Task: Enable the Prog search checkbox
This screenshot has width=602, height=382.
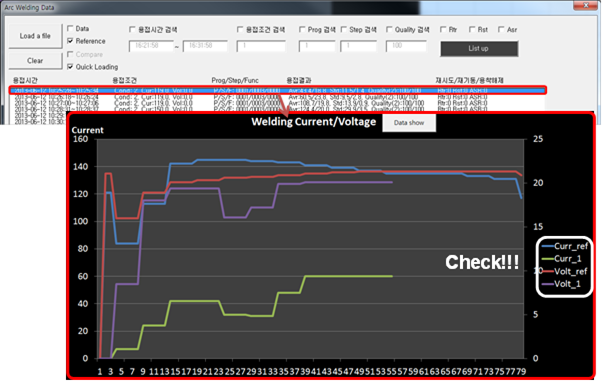Action: (302, 30)
